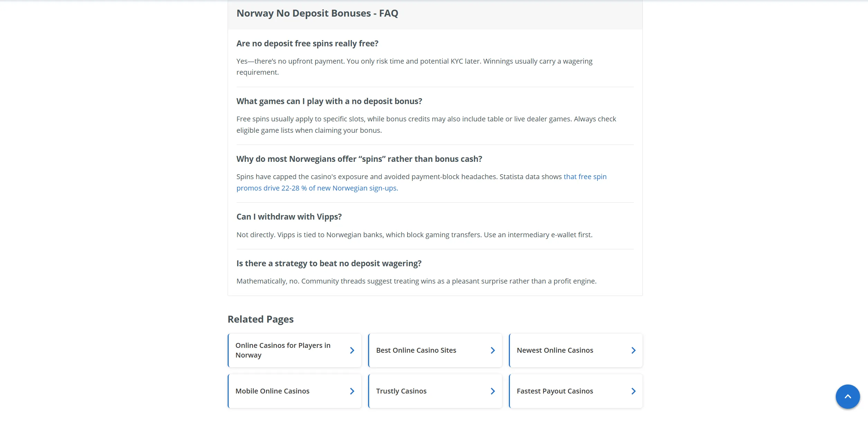Click answer starting 'Not directly. Vipps is tied'
The width and height of the screenshot is (868, 426).
[x=414, y=235]
